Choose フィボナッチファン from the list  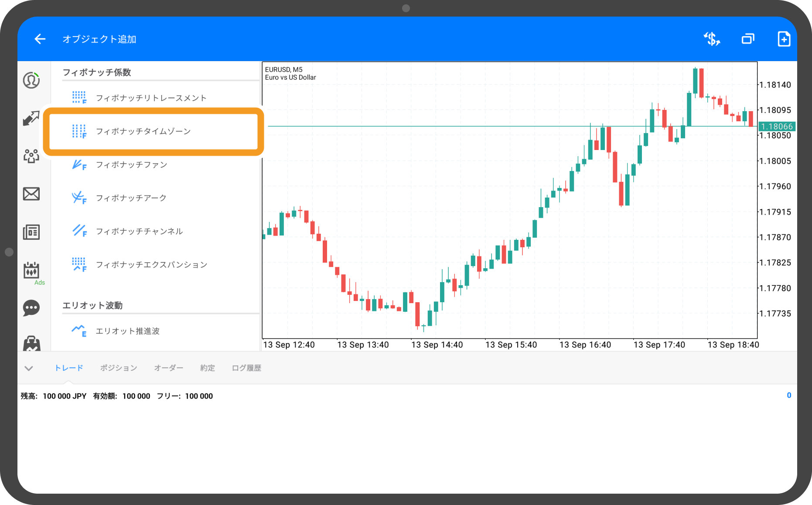pyautogui.click(x=131, y=165)
